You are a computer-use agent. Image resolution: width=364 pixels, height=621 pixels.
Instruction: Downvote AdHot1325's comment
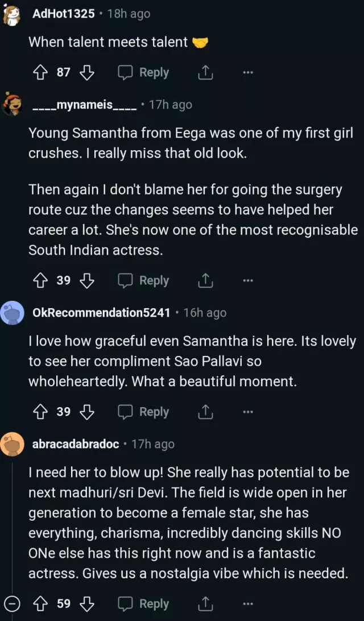coord(86,73)
